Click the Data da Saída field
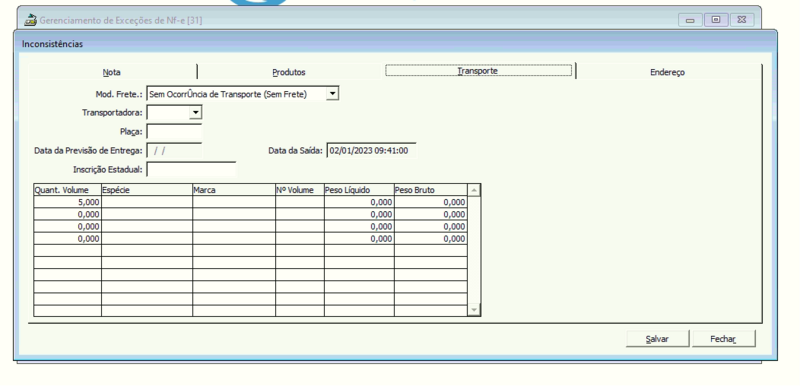 pyautogui.click(x=371, y=150)
